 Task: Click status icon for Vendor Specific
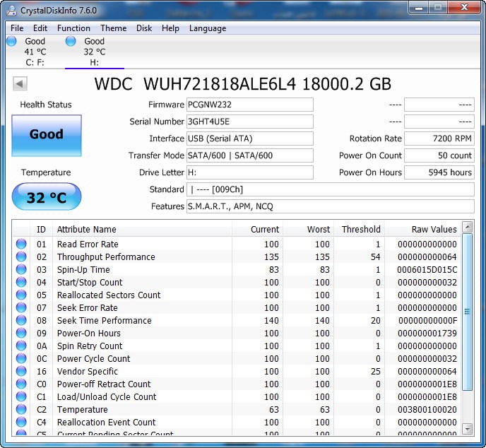pos(21,371)
